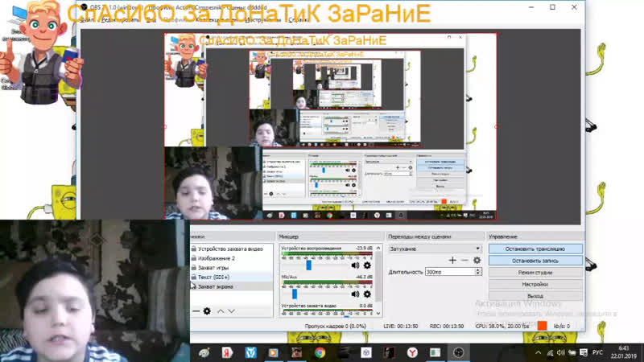Viewport: 644px width, 362px height.
Task: Click the Выход button
Action: pyautogui.click(x=535, y=296)
